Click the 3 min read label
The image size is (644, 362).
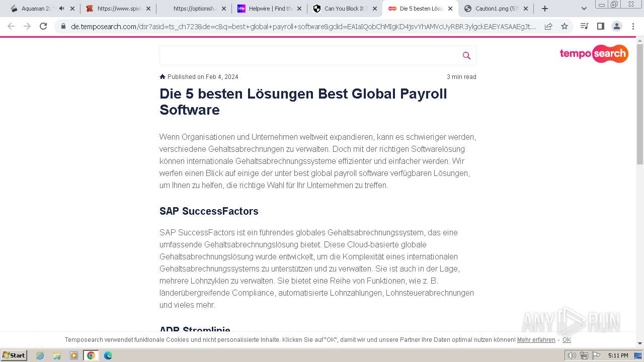pyautogui.click(x=461, y=77)
